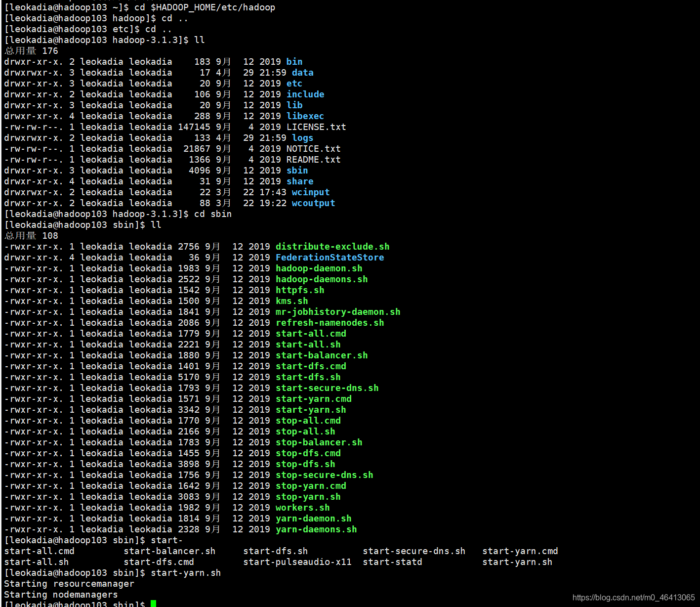Click the logs directory name
Screen dimensions: 700x607
tap(303, 138)
